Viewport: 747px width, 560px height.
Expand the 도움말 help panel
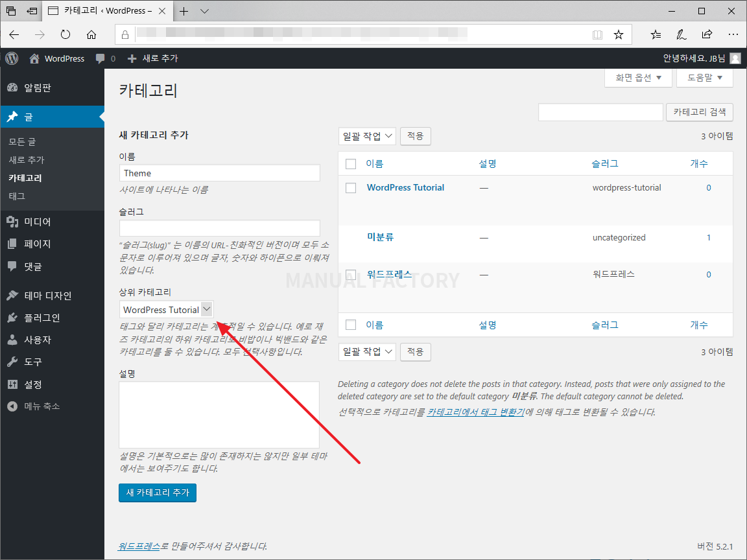pyautogui.click(x=705, y=78)
